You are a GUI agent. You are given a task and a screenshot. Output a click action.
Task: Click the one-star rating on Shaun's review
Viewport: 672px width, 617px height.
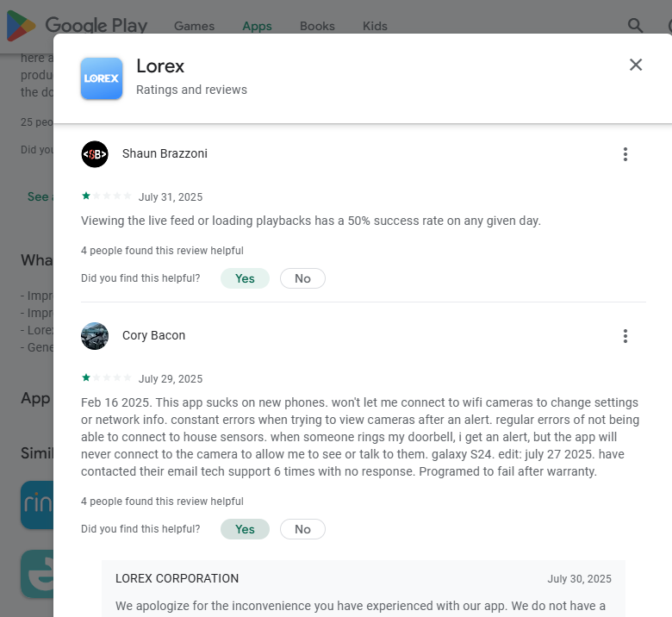pos(106,196)
